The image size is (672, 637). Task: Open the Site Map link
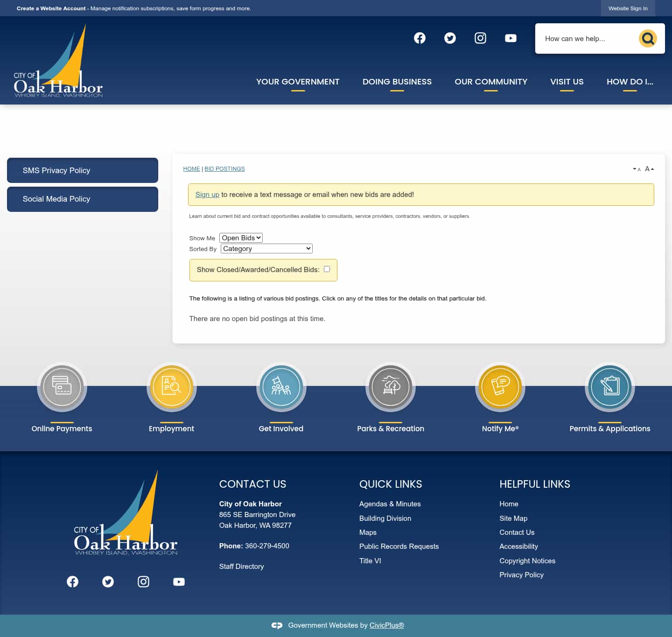(x=513, y=518)
